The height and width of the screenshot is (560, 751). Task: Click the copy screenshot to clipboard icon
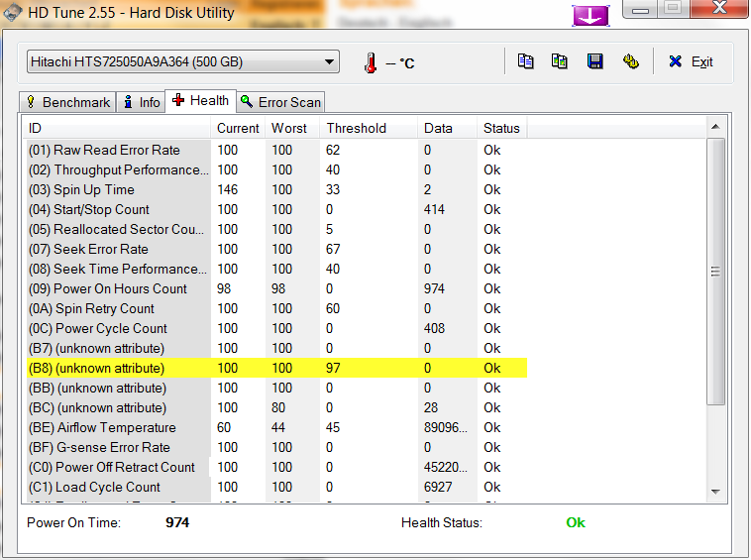point(560,61)
